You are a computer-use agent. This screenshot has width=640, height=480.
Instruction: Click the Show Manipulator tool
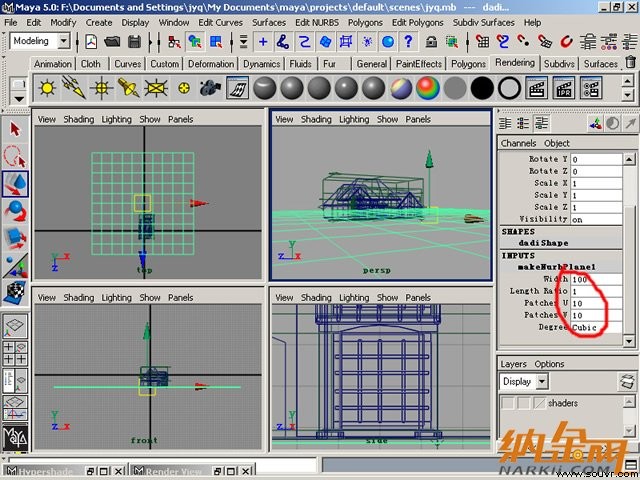pos(15,266)
